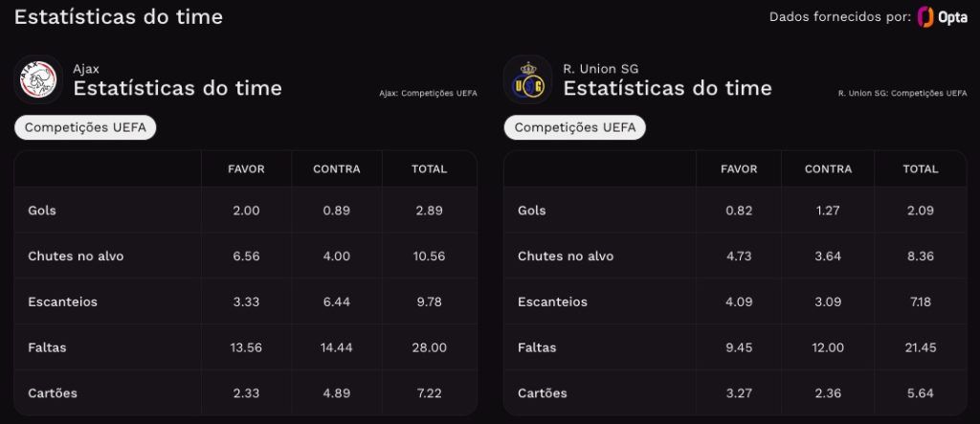Viewport: 980px width, 424px height.
Task: Click 'R. Union SG: Competições UEFA' caption
Action: coord(902,93)
